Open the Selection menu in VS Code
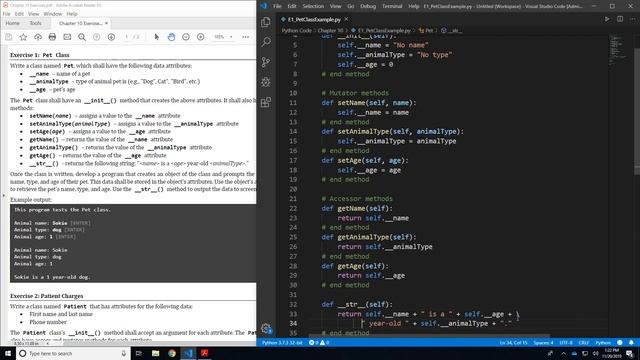 tap(313, 6)
